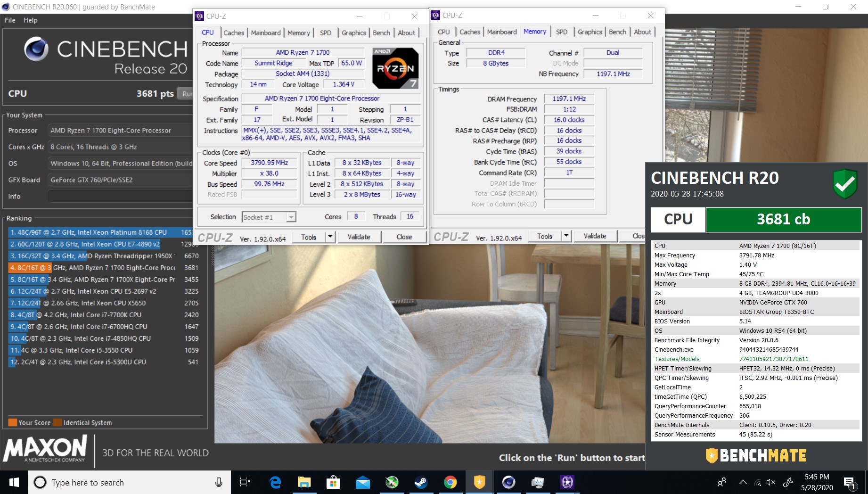The image size is (868, 494).
Task: Select ranking row Core i7-7700K
Action: pyautogui.click(x=104, y=315)
